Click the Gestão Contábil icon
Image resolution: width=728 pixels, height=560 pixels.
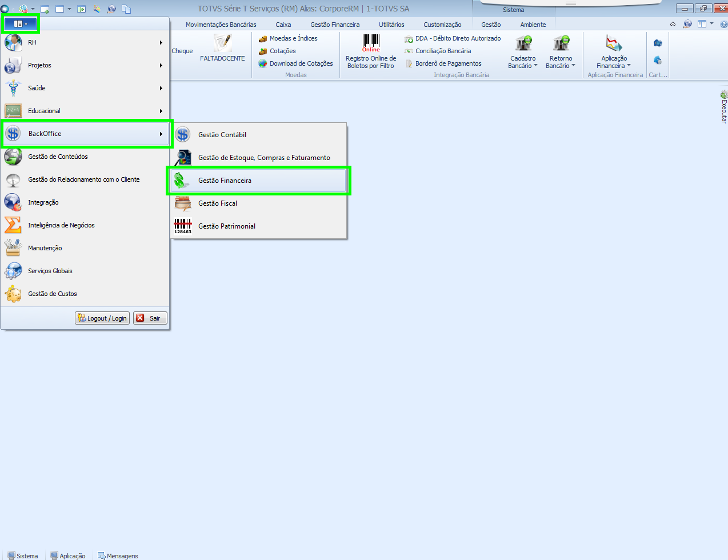coord(183,135)
